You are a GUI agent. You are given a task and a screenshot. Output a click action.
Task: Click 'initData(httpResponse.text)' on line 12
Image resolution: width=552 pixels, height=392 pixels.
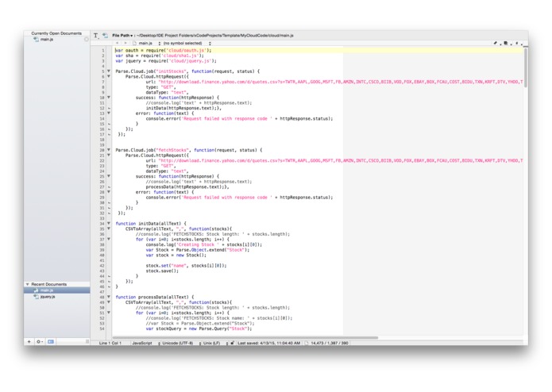[x=179, y=108]
